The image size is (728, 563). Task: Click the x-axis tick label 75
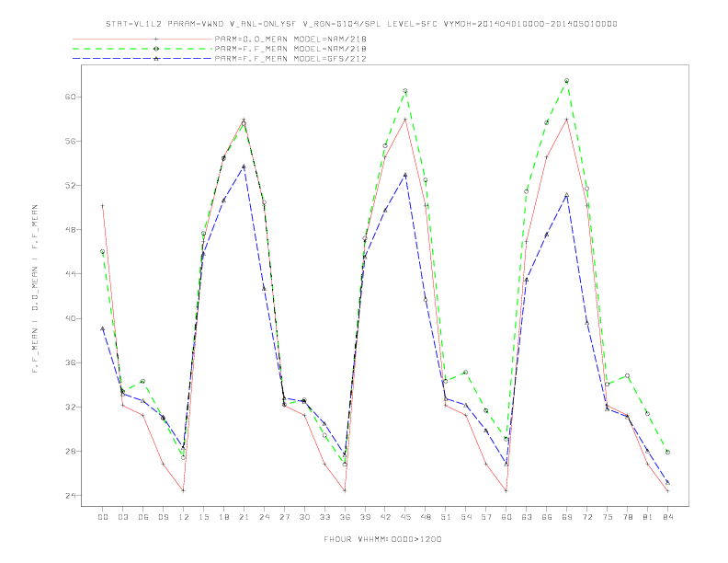(x=608, y=517)
